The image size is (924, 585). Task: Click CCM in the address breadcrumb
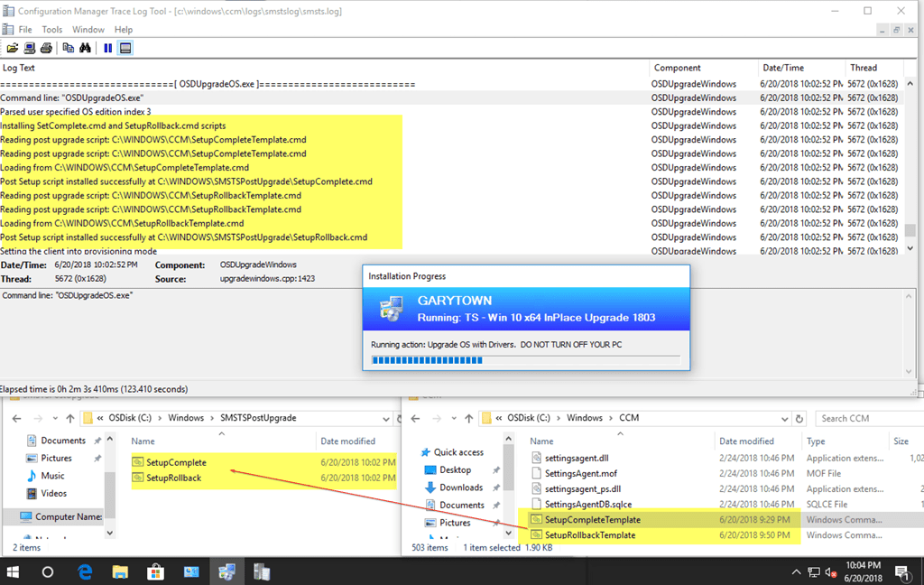[x=629, y=417]
